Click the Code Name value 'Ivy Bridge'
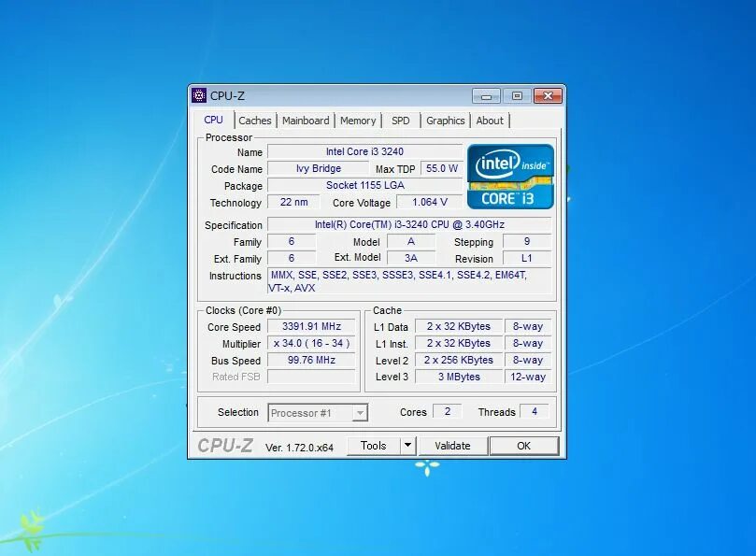Screen dimensions: 756x556 point(319,168)
